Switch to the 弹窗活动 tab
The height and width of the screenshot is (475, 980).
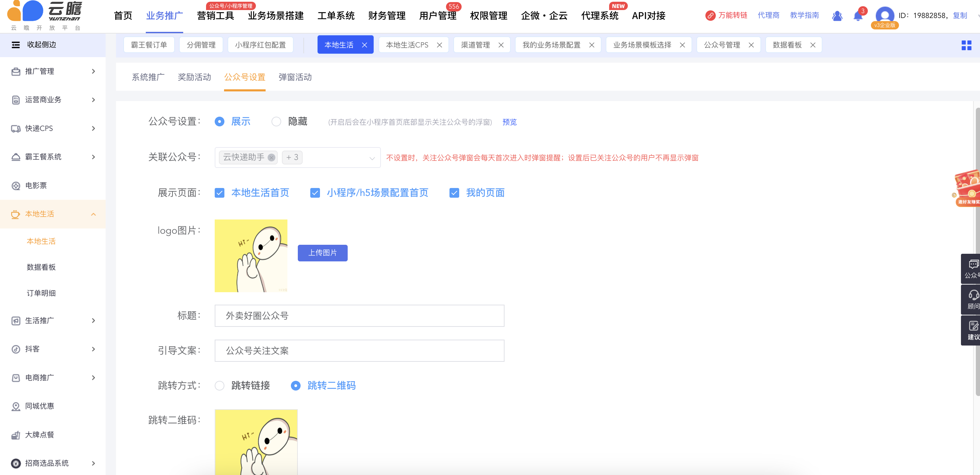(x=295, y=77)
